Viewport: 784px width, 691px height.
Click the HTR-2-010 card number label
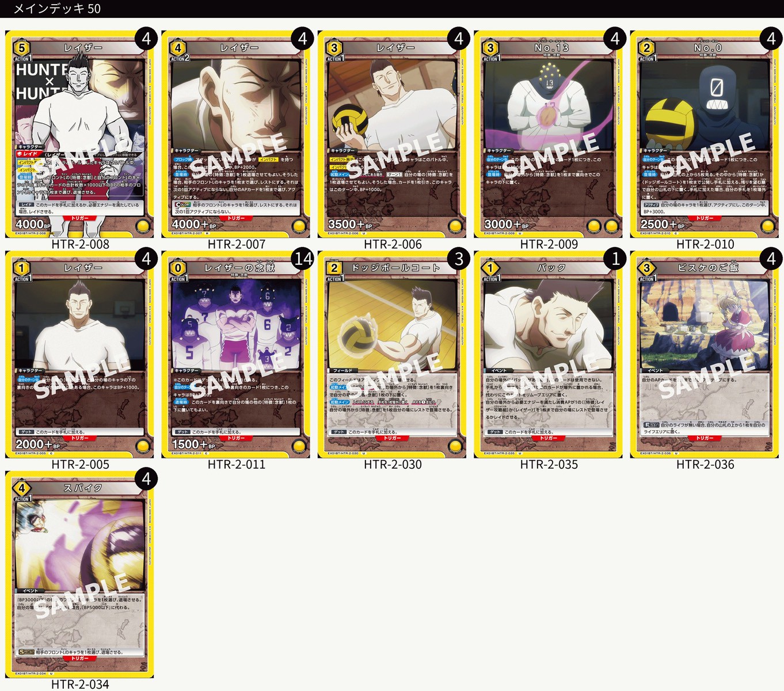[x=705, y=244]
